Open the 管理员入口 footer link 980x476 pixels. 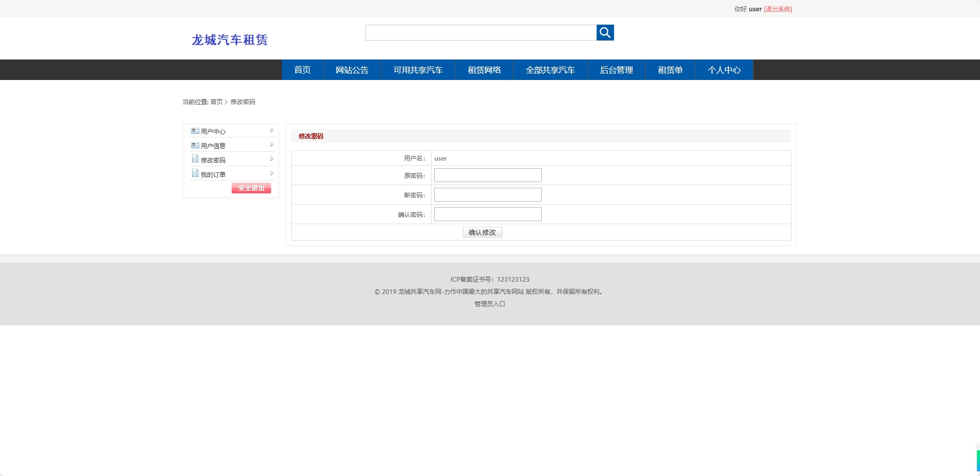pos(489,304)
